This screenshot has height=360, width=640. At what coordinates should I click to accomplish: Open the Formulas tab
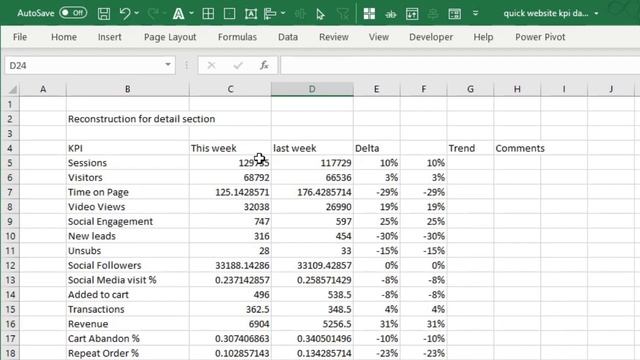click(x=237, y=37)
